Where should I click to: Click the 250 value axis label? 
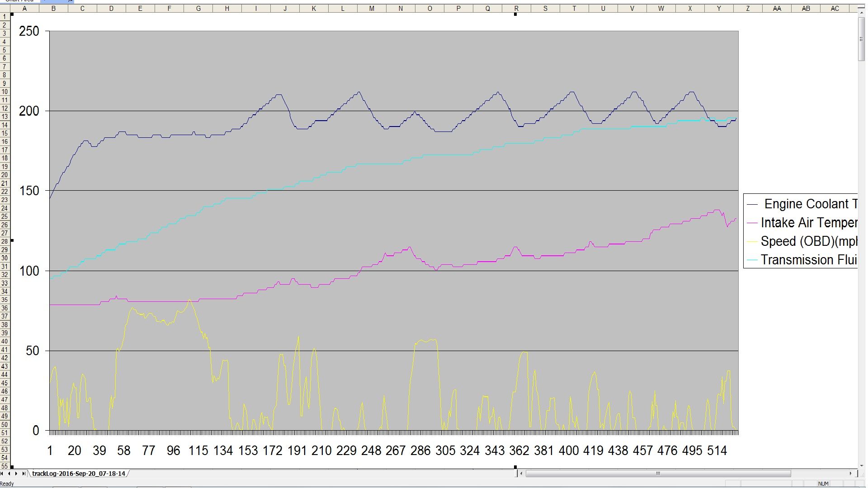pos(29,31)
